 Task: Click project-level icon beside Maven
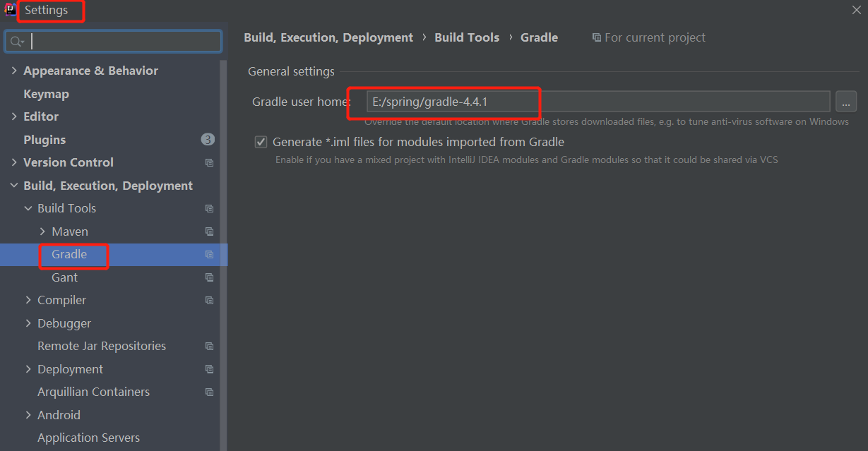pyautogui.click(x=209, y=231)
